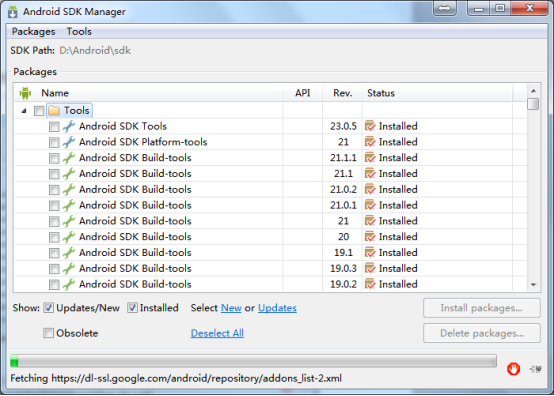The height and width of the screenshot is (396, 554).
Task: Select the Android SDK Tools row name
Action: 123,126
